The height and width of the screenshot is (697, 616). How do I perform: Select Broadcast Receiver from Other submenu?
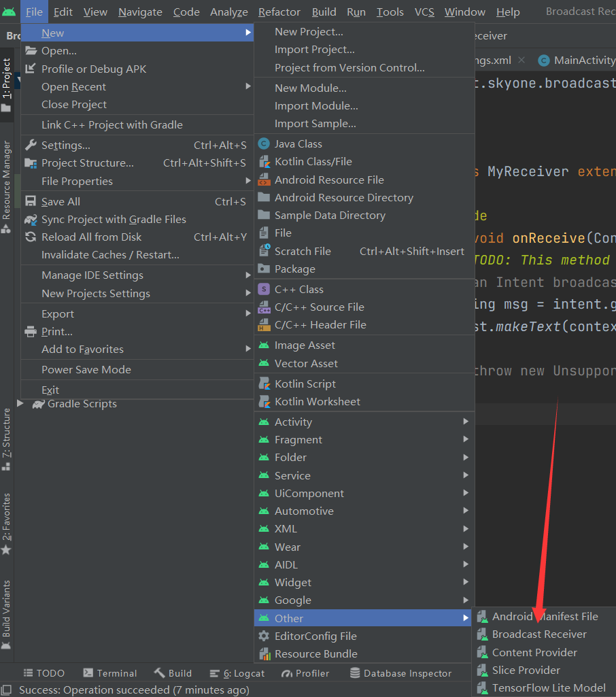coord(538,634)
